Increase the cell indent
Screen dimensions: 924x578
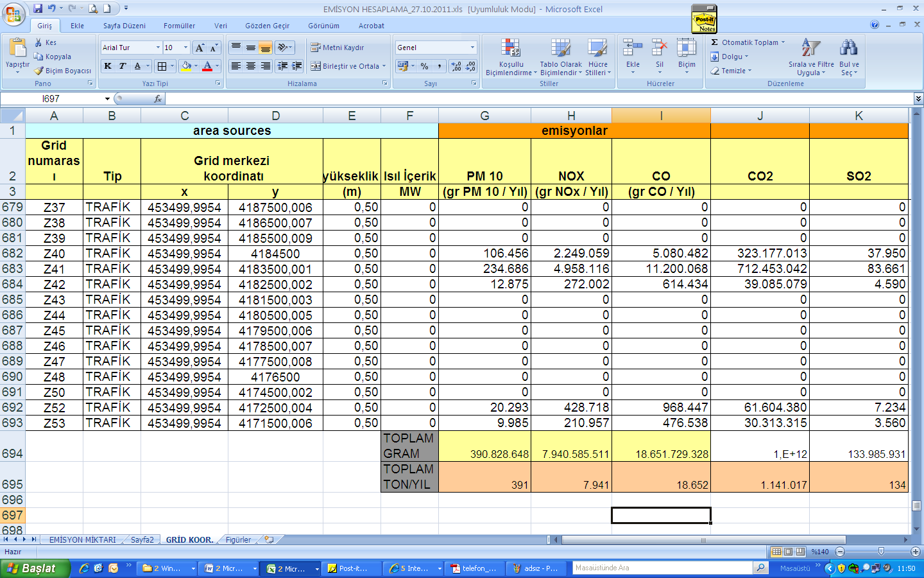(x=296, y=66)
